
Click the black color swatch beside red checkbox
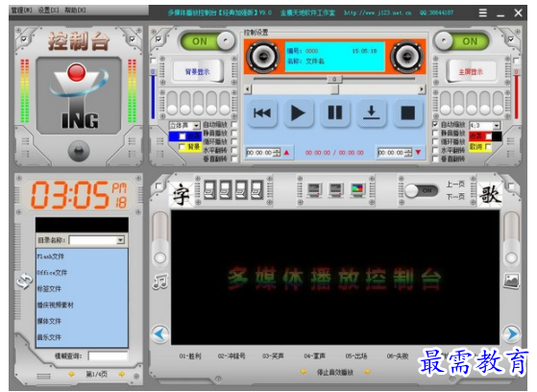[x=497, y=136]
